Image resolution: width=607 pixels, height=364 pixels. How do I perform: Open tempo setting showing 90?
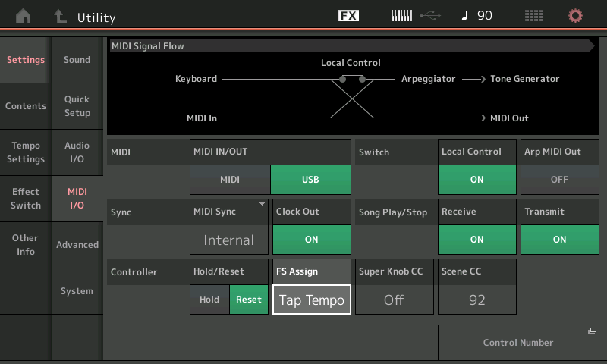point(476,16)
